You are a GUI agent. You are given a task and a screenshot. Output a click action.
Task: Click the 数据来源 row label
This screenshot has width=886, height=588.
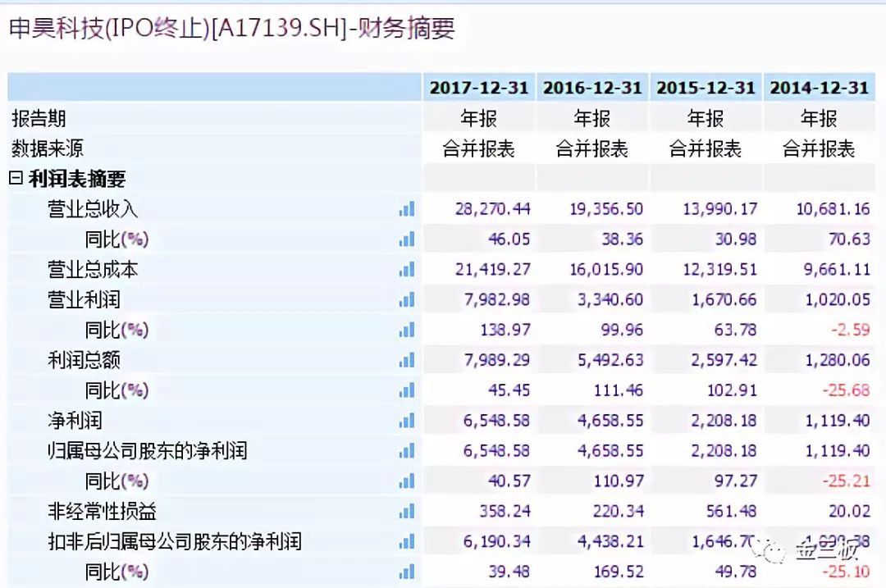pos(48,148)
